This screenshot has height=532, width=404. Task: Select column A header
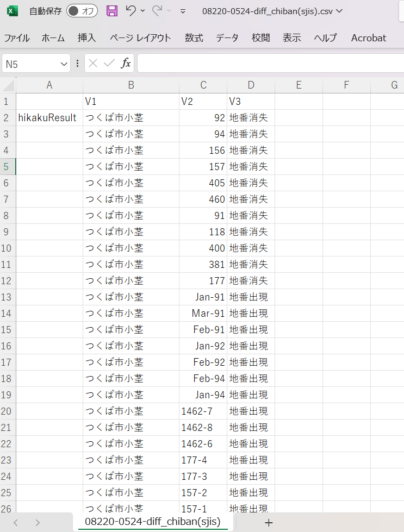pyautogui.click(x=49, y=85)
